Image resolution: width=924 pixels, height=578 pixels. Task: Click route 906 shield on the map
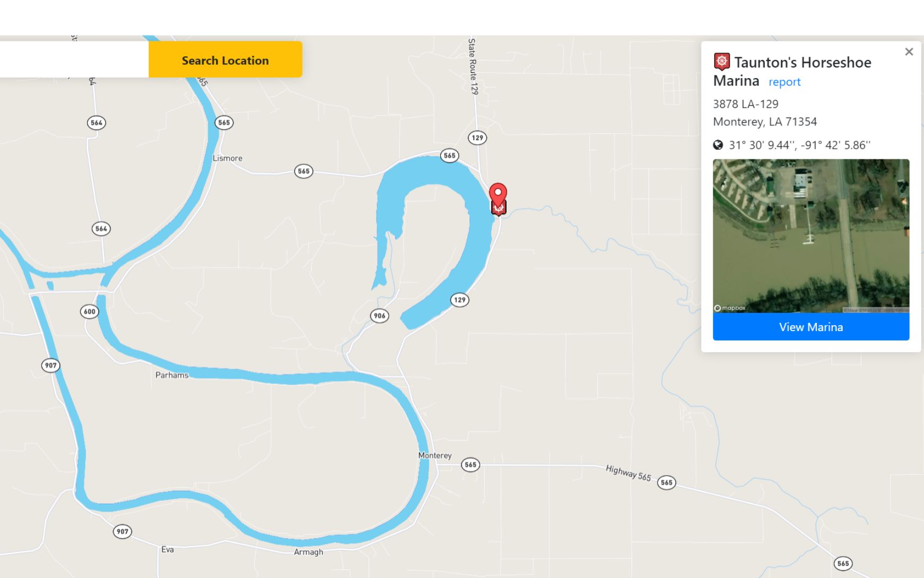pos(379,316)
